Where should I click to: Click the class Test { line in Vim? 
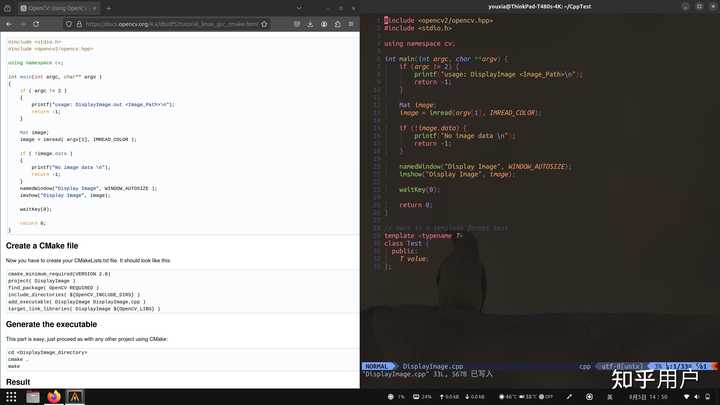pyautogui.click(x=406, y=243)
